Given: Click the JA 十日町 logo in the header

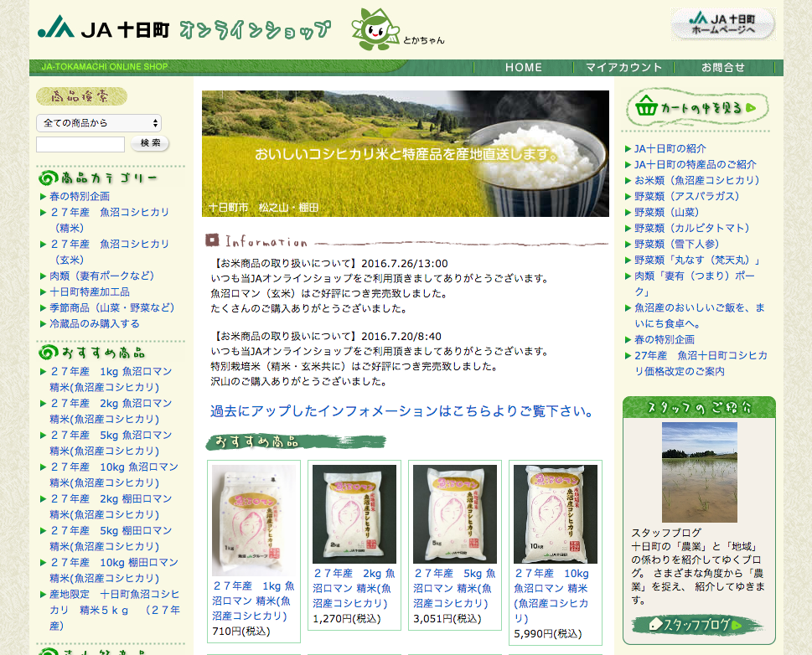Looking at the screenshot, I should [104, 28].
